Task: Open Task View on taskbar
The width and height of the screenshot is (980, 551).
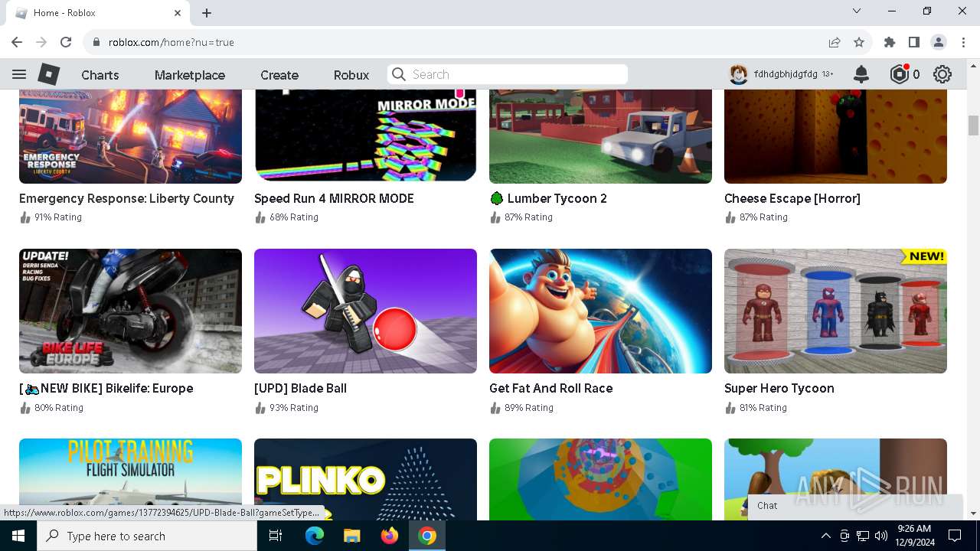Action: (x=276, y=536)
